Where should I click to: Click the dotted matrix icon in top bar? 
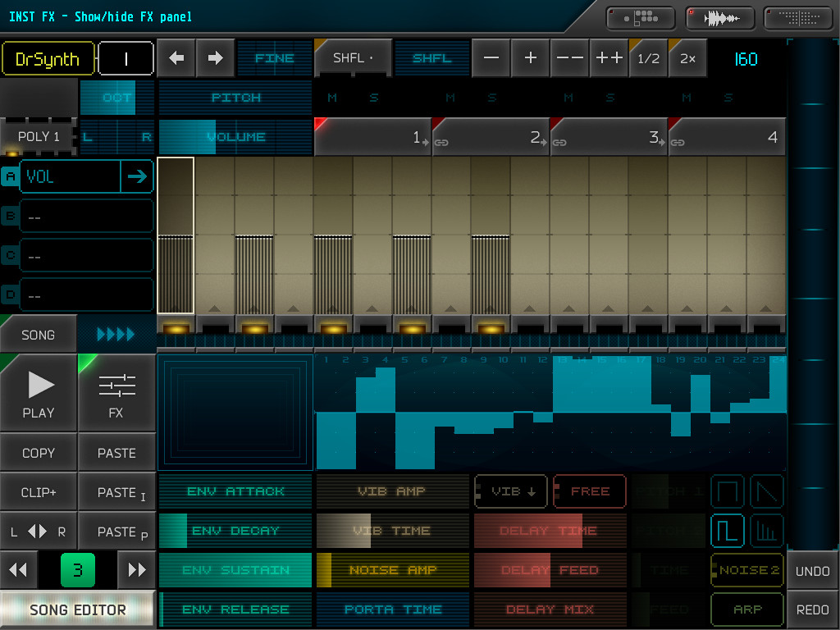click(797, 17)
